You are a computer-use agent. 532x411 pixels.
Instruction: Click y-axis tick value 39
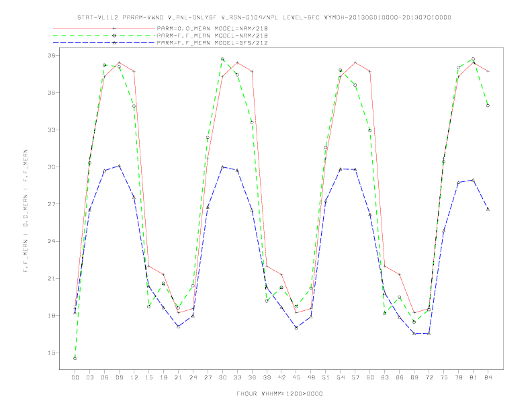(x=52, y=55)
